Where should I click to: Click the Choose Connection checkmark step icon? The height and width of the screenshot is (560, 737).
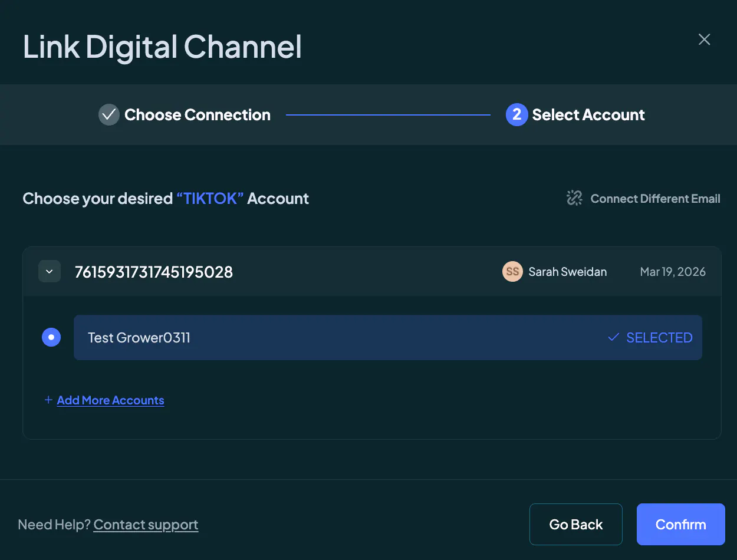tap(109, 115)
